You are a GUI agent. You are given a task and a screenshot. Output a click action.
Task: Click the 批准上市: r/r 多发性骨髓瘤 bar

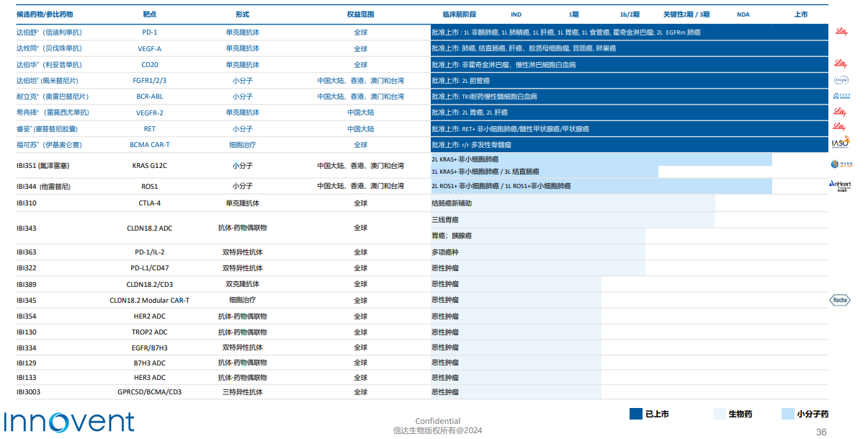click(630, 144)
